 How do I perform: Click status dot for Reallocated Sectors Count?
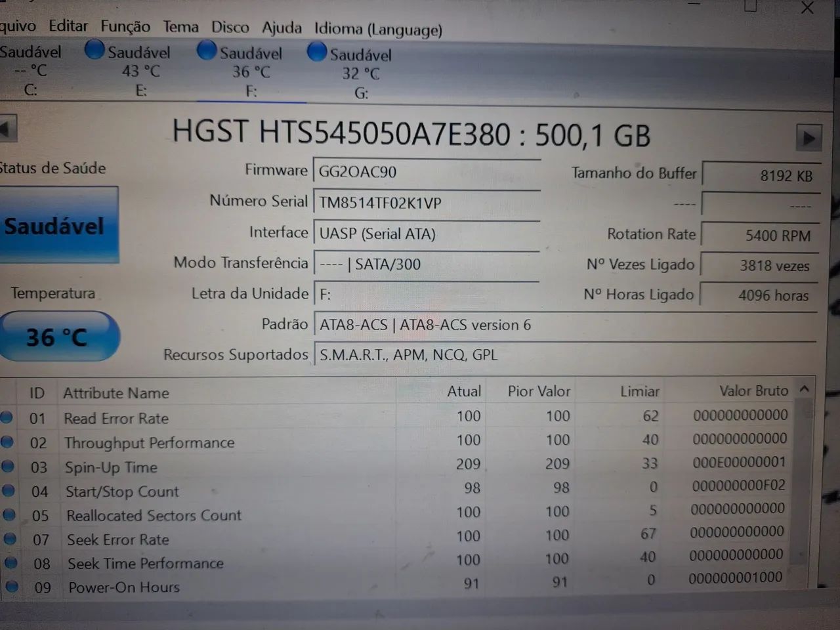[x=9, y=514]
